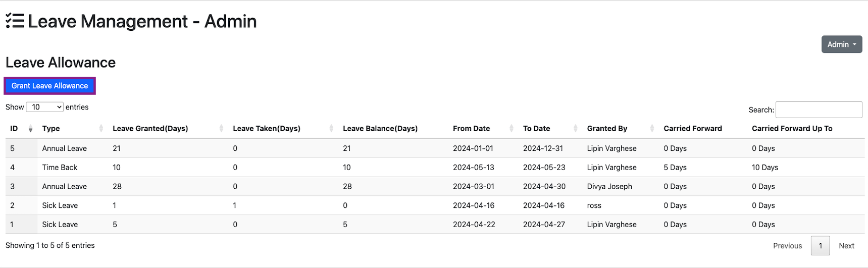868x268 pixels.
Task: Select the Time Back row with ID 4
Action: pos(60,168)
